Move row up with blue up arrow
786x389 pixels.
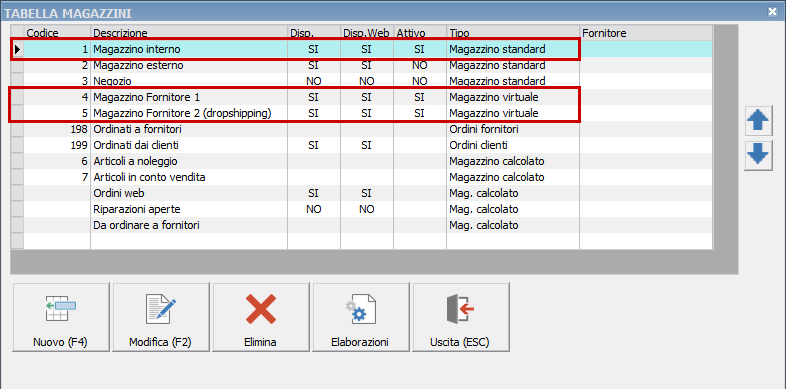click(x=758, y=121)
